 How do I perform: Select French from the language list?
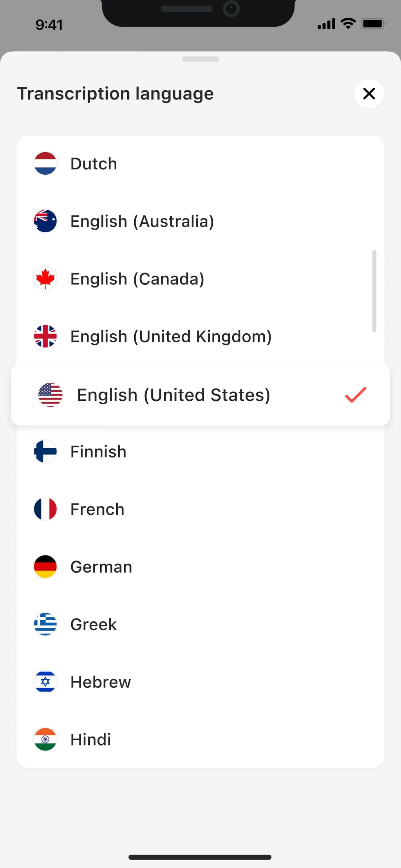tap(200, 509)
